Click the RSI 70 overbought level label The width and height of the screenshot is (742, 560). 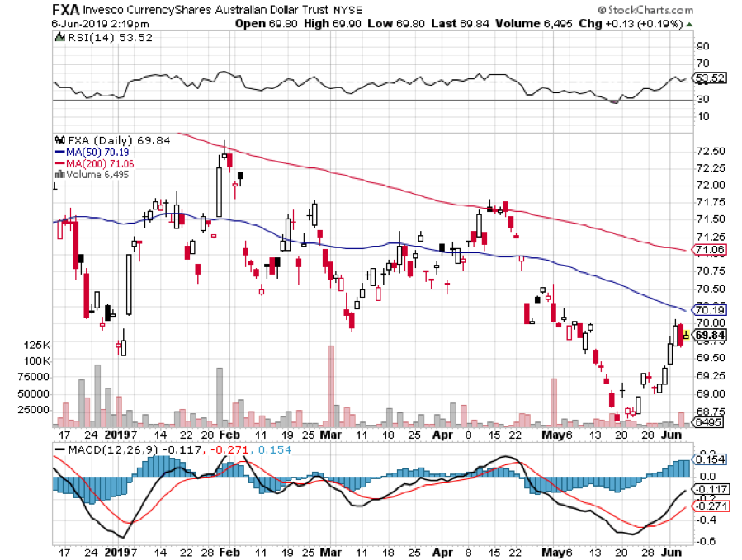click(702, 63)
